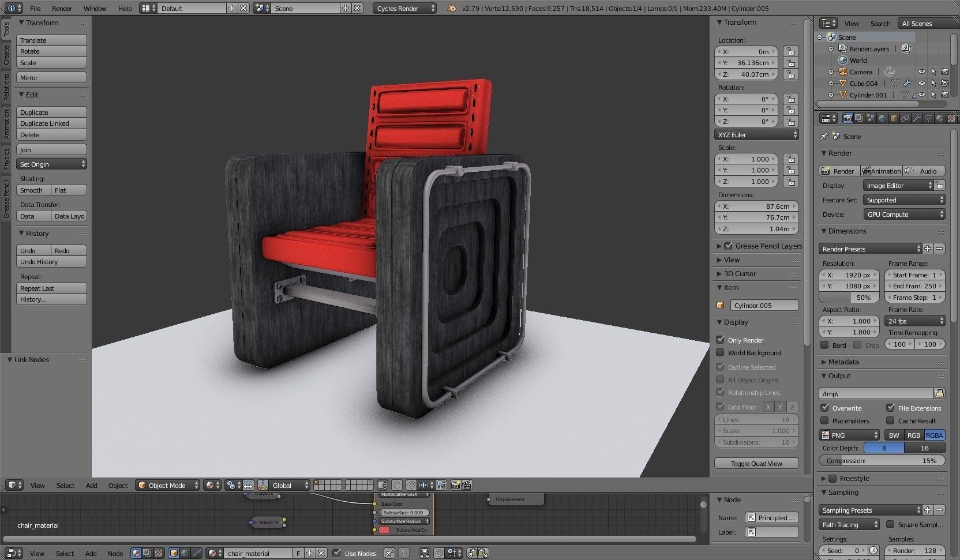Click the output path folder browse icon
Image resolution: width=960 pixels, height=560 pixels.
[x=939, y=393]
